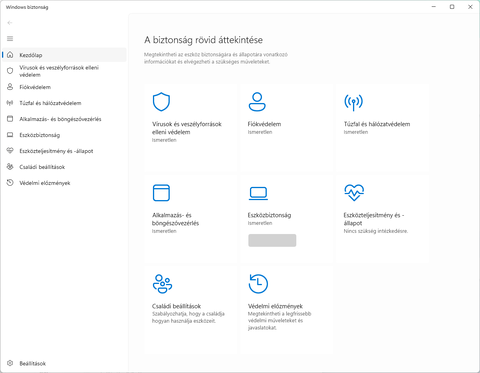The width and height of the screenshot is (480, 373).
Task: Click the firewall antenna icon in sidebar
Action: click(10, 103)
